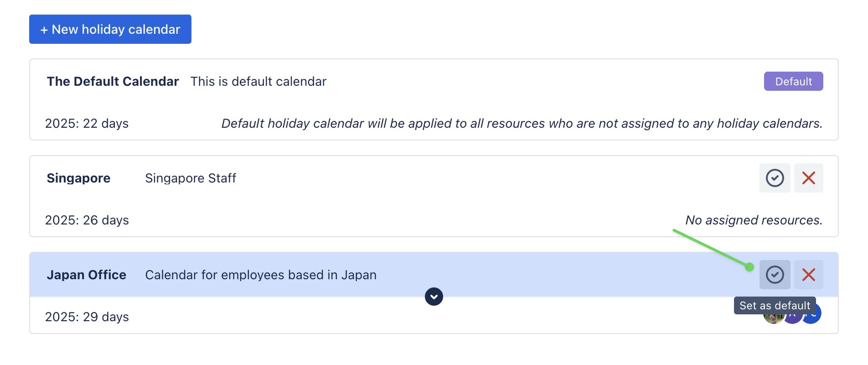Collapse the Japan Office row using the dark chevron
The height and width of the screenshot is (365, 868).
click(x=434, y=297)
